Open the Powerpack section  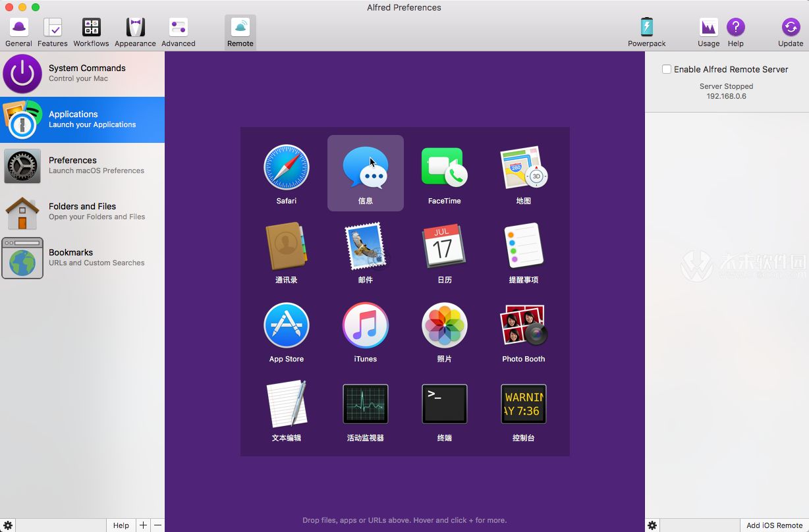point(647,32)
